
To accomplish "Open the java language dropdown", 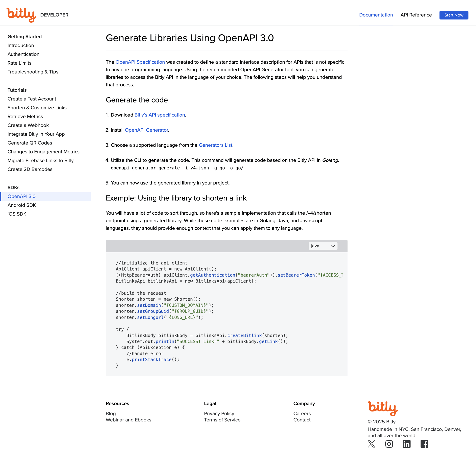I will click(323, 246).
